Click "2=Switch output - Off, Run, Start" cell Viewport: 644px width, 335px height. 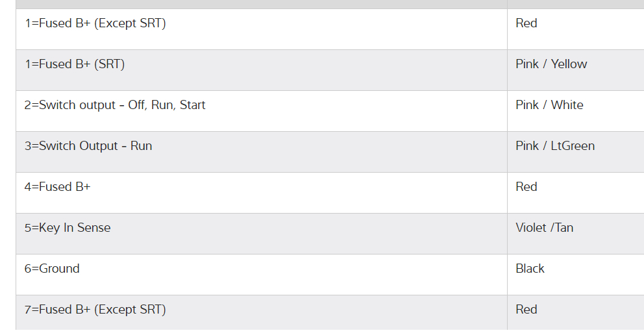[x=115, y=105]
